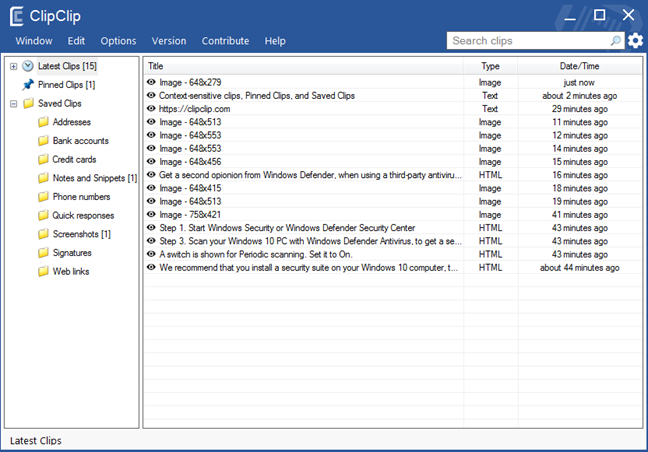Click the Web links folder icon
The image size is (648, 452).
pyautogui.click(x=43, y=271)
